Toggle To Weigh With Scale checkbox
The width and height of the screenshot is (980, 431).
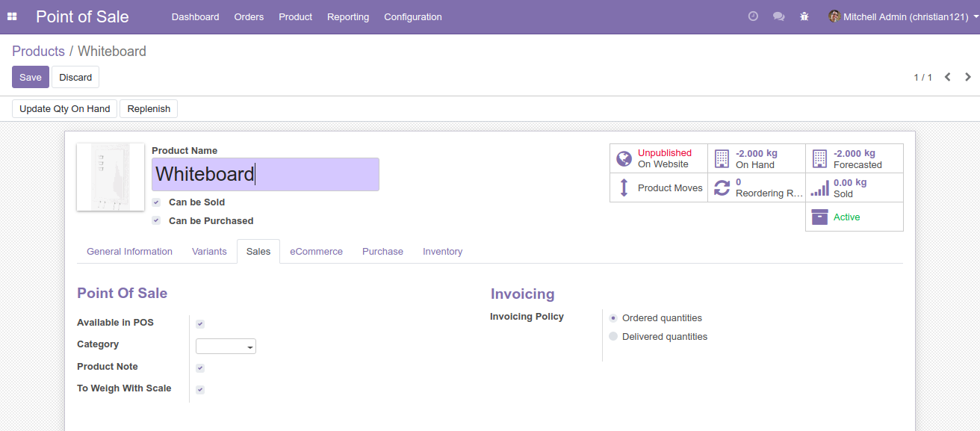(x=200, y=390)
